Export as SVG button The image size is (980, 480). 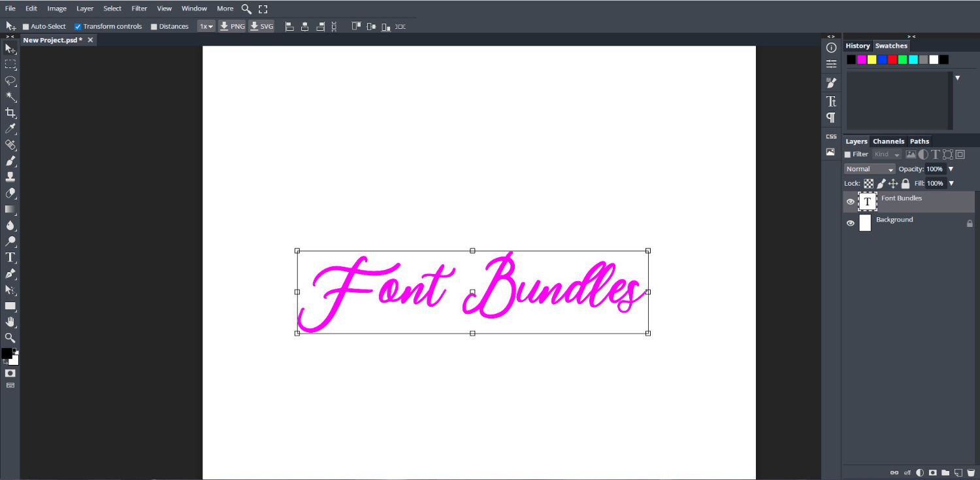(261, 27)
